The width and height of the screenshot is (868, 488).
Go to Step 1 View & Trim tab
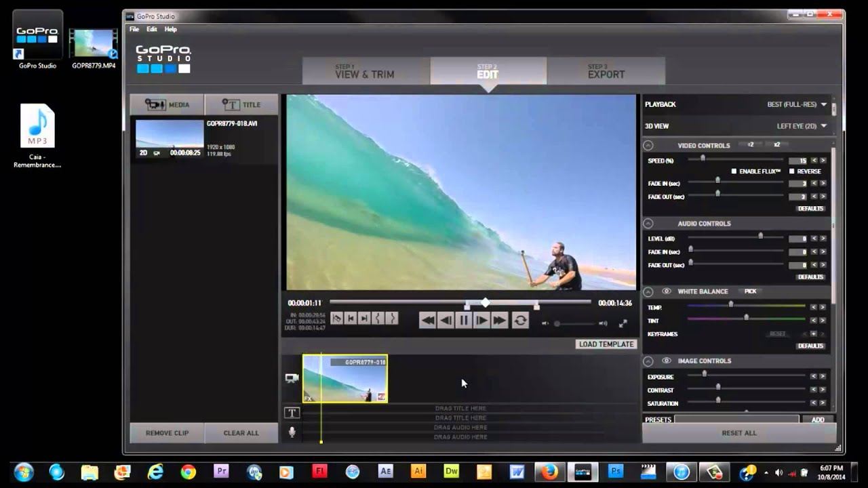(366, 71)
